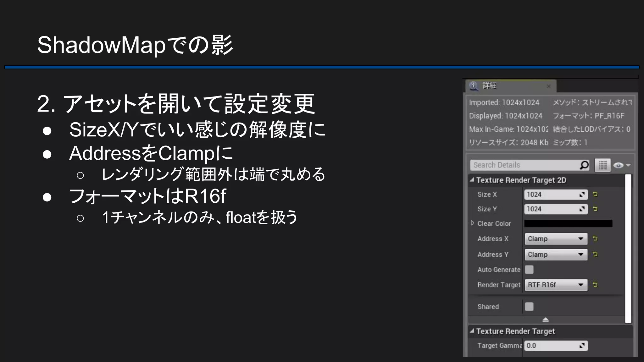Reset Size X to default arrow
This screenshot has height=362, width=644.
tap(595, 194)
